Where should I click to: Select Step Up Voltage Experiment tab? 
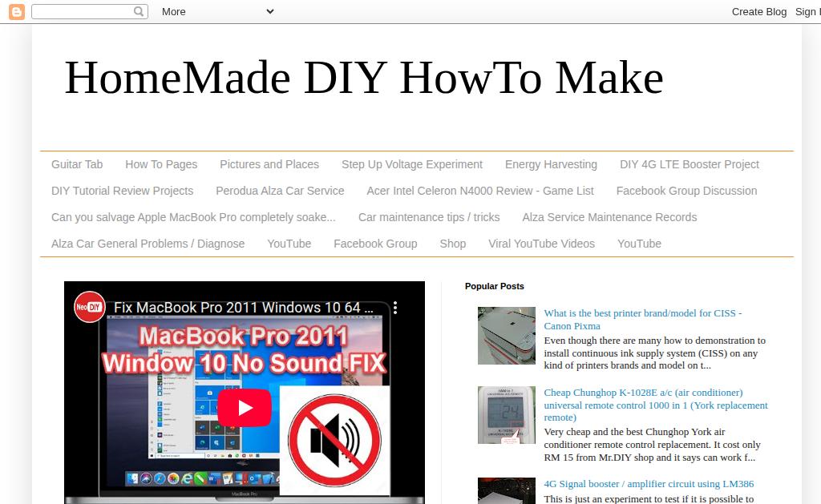[x=412, y=164]
